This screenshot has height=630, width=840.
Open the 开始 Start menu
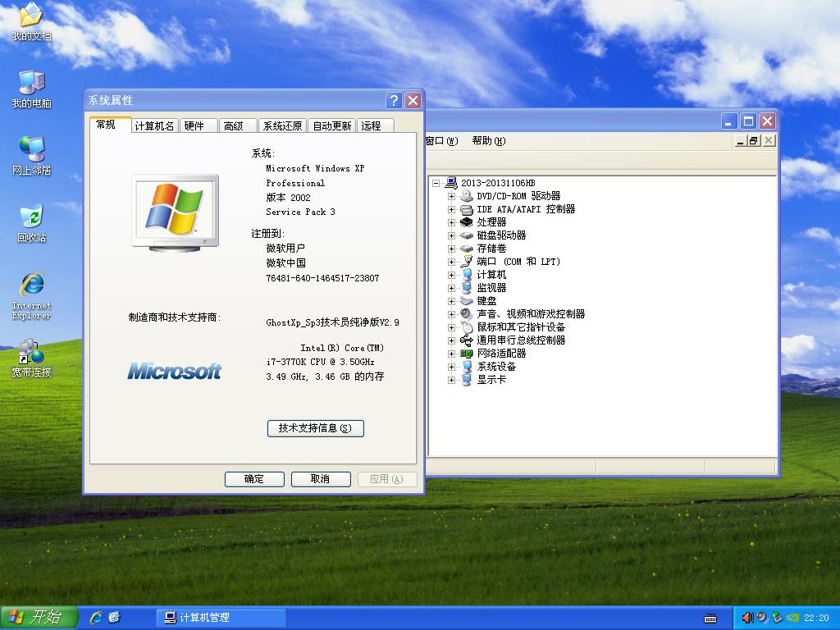39,618
